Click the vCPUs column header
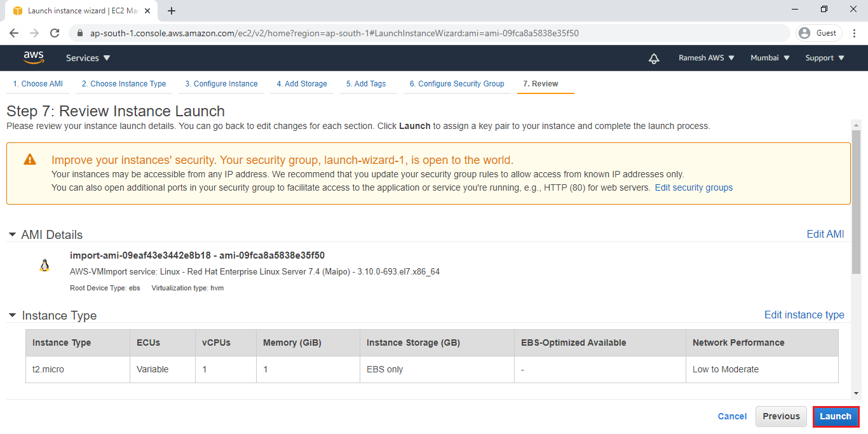 click(226, 343)
